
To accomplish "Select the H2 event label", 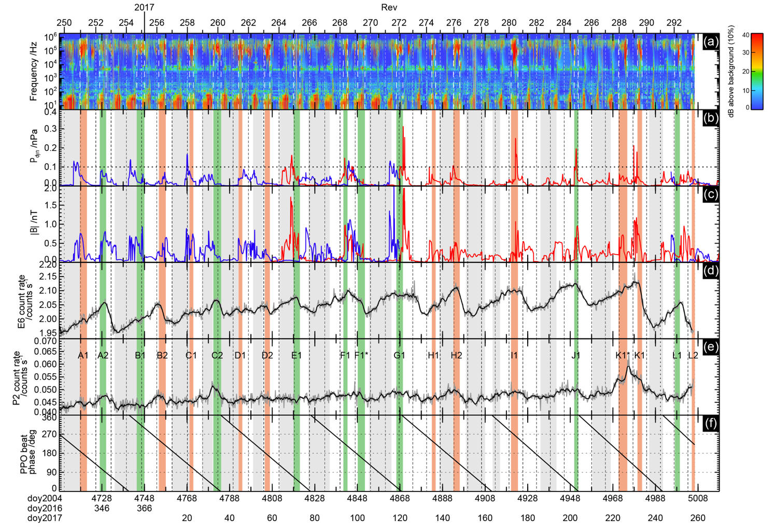I will [x=456, y=355].
